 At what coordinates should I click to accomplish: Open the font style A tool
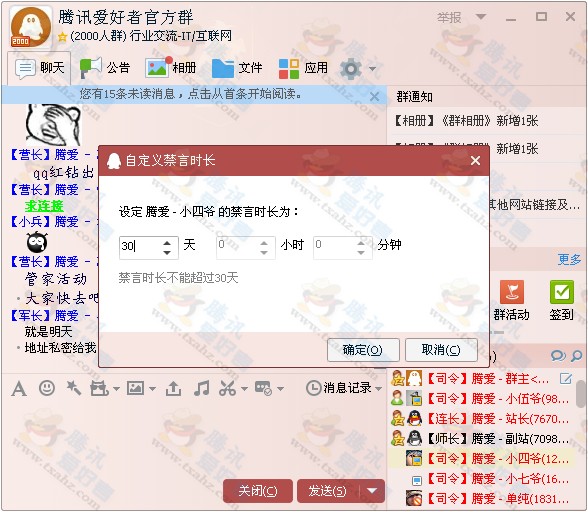coord(19,389)
